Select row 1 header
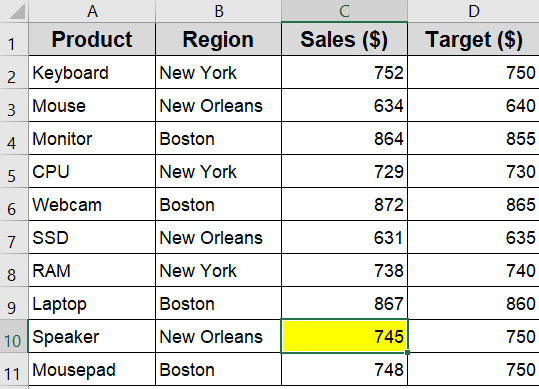 14,39
